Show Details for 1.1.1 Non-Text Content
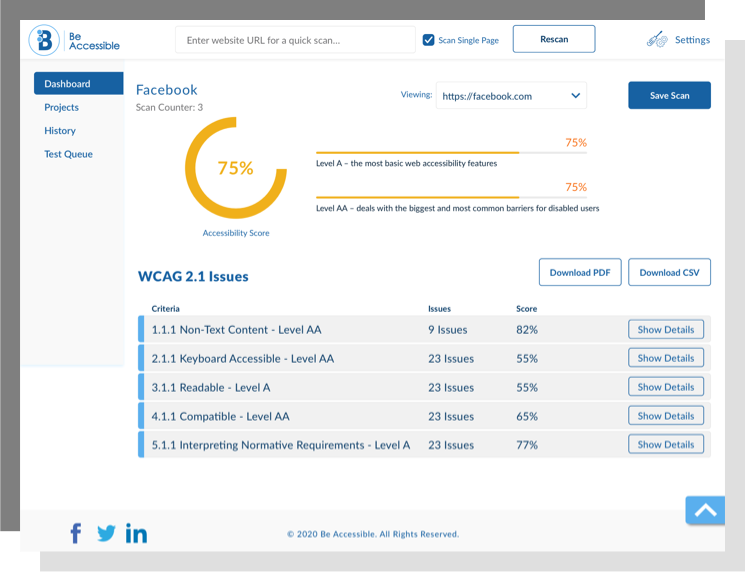 (666, 329)
